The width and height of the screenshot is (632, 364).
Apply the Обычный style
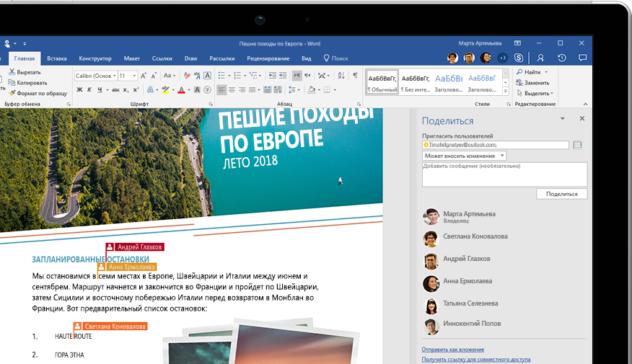coord(382,81)
